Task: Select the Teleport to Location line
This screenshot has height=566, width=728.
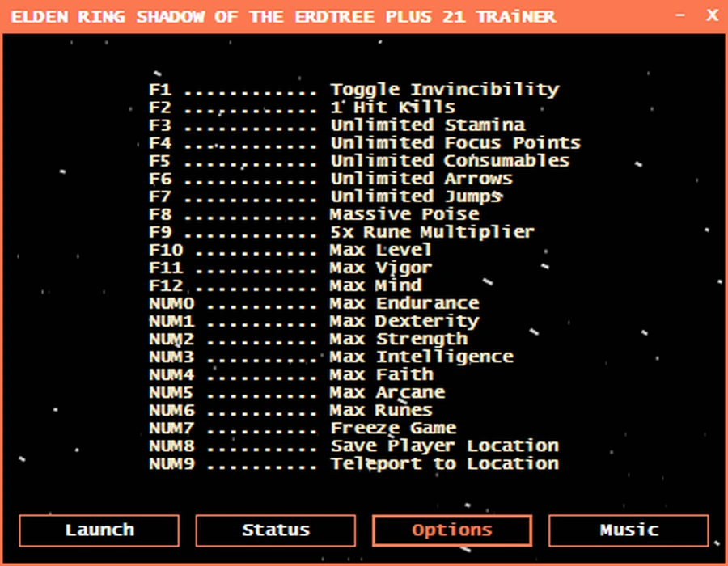Action: point(353,463)
